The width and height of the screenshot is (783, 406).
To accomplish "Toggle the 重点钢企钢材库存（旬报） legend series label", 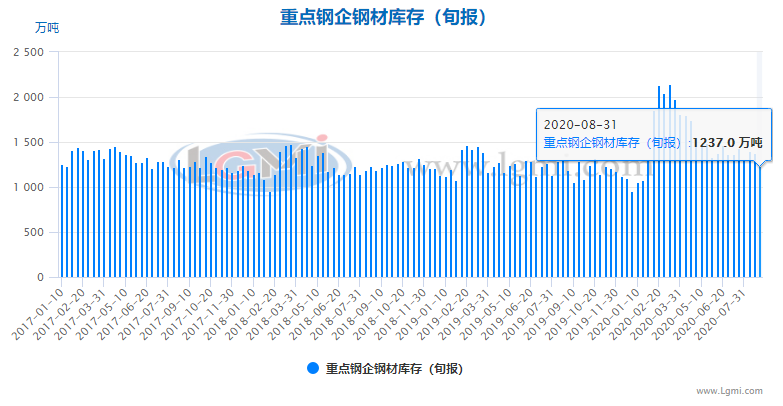I will (394, 369).
